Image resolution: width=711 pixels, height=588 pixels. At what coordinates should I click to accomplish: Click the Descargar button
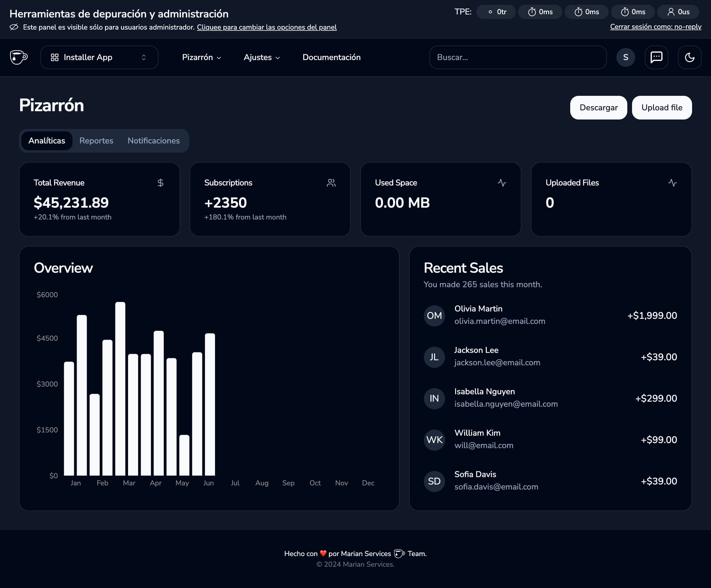(x=598, y=107)
